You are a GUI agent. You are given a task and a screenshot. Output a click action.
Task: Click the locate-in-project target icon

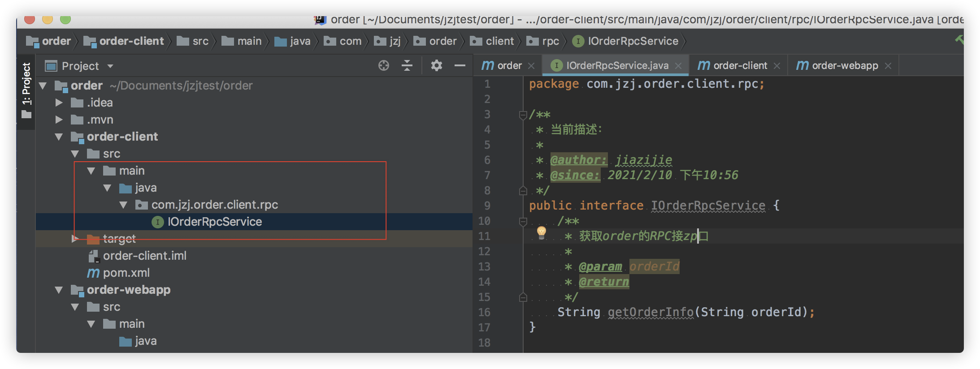(x=383, y=66)
